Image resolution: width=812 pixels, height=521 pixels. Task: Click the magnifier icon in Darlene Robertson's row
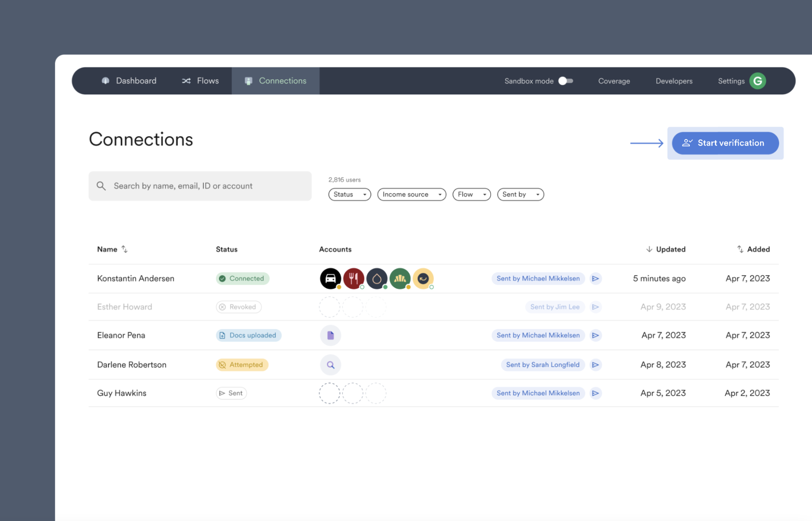click(x=331, y=365)
